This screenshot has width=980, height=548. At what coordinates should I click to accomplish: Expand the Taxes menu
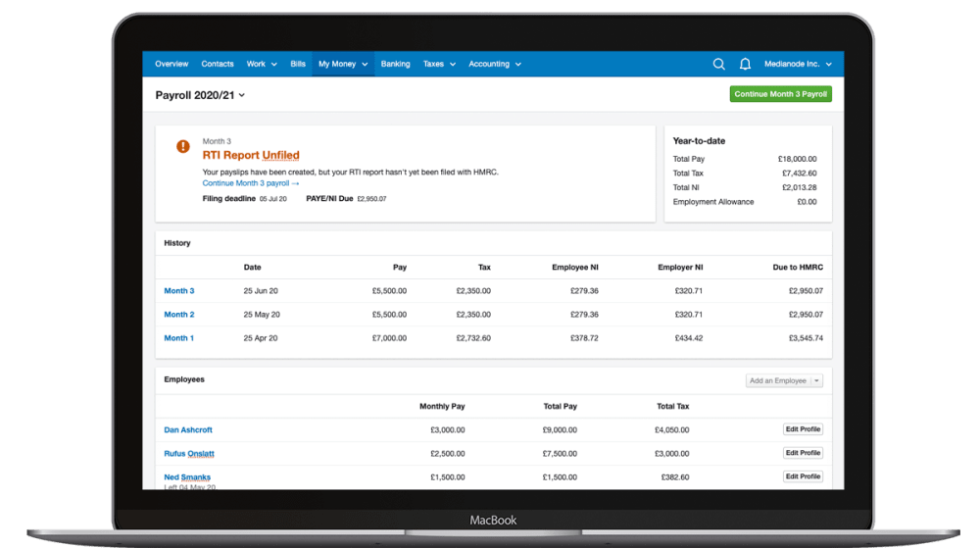tap(439, 64)
